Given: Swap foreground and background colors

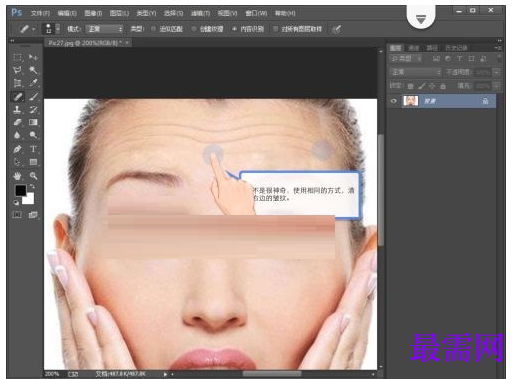Looking at the screenshot, I should [33, 186].
